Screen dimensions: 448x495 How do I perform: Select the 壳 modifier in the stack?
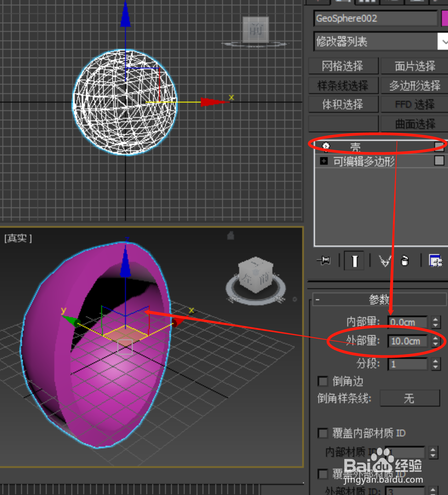click(x=356, y=146)
